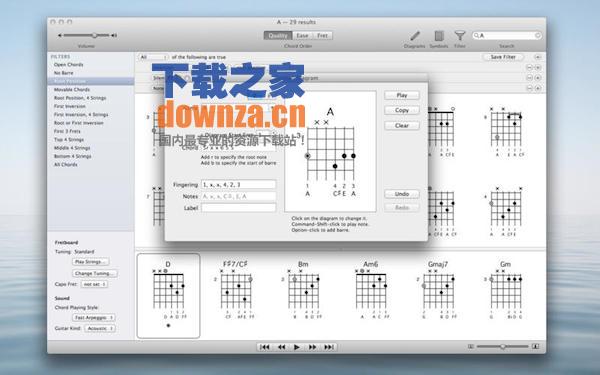Open the Diagrams pencil tool in toolbar
This screenshot has height=375, width=600.
pos(415,36)
